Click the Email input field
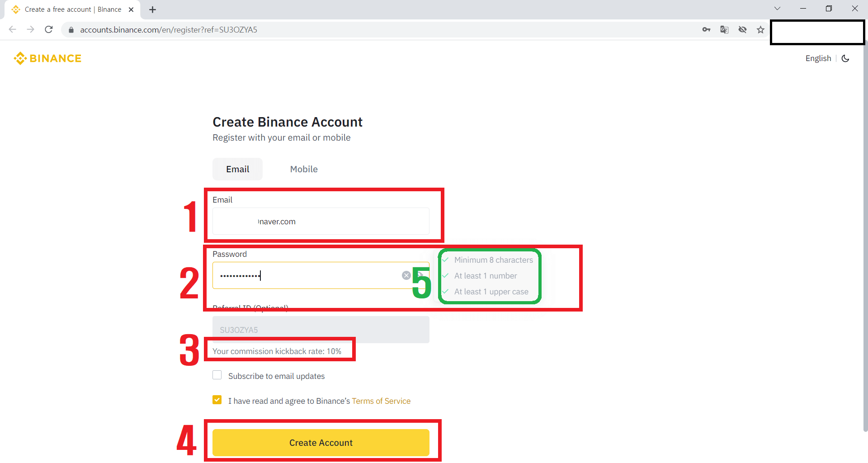The image size is (868, 463). pos(321,221)
